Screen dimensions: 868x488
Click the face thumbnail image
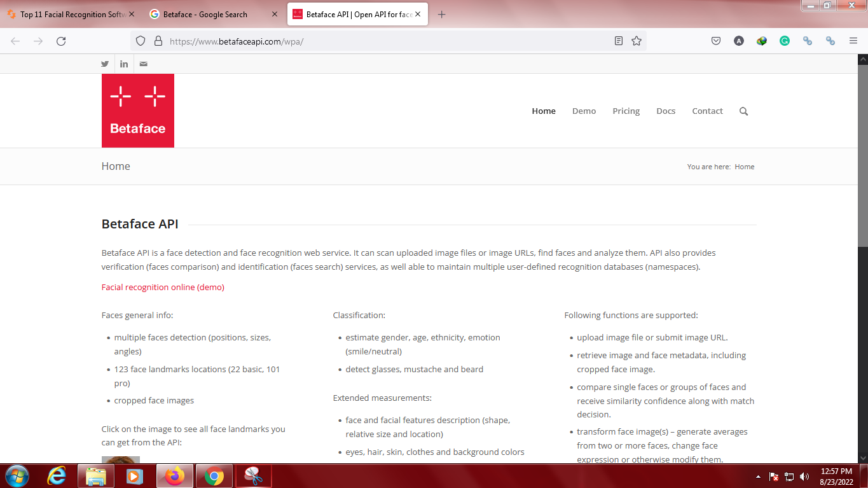click(121, 459)
